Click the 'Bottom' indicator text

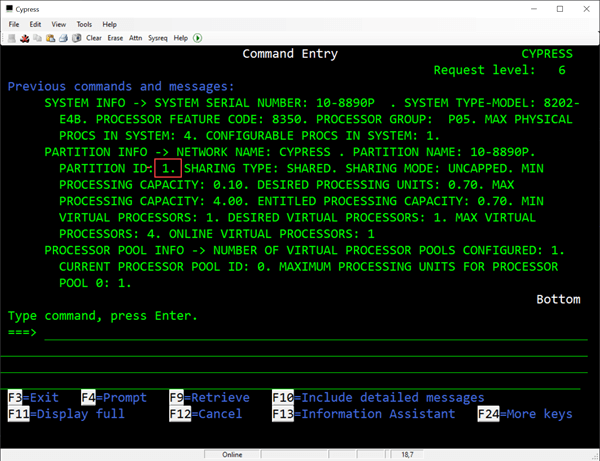(558, 299)
